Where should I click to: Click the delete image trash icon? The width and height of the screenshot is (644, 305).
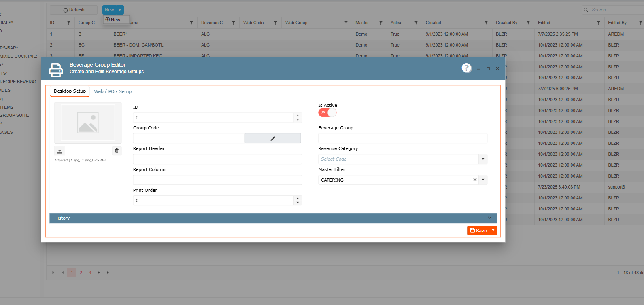coord(117,151)
